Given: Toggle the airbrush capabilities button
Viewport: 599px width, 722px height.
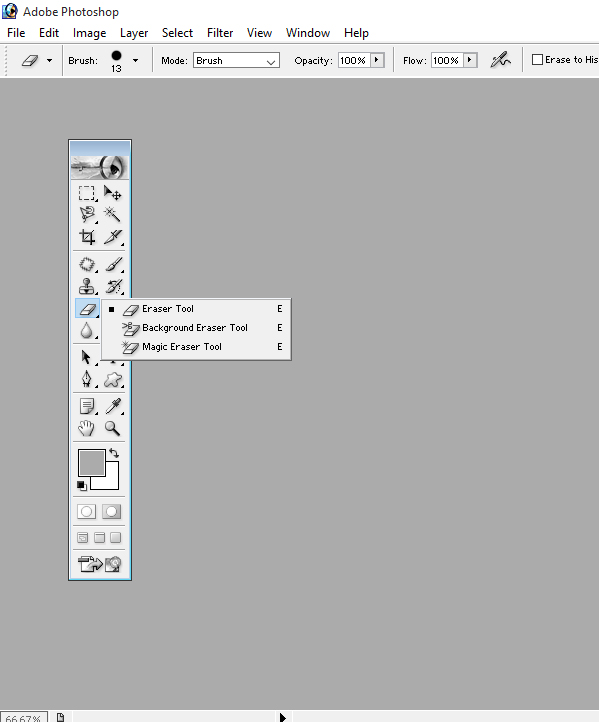Looking at the screenshot, I should pyautogui.click(x=500, y=60).
